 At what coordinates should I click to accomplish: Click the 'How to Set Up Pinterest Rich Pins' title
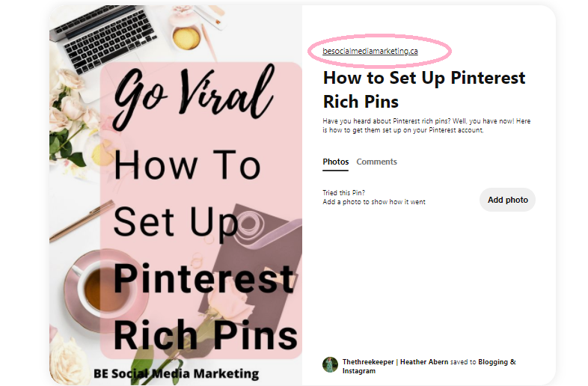(x=424, y=90)
